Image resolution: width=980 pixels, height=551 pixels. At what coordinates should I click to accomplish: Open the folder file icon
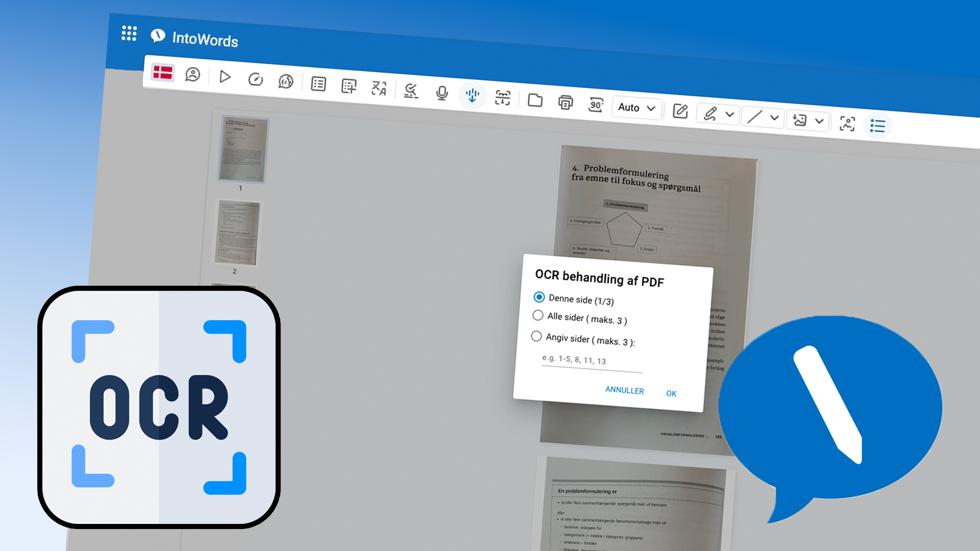(x=535, y=100)
